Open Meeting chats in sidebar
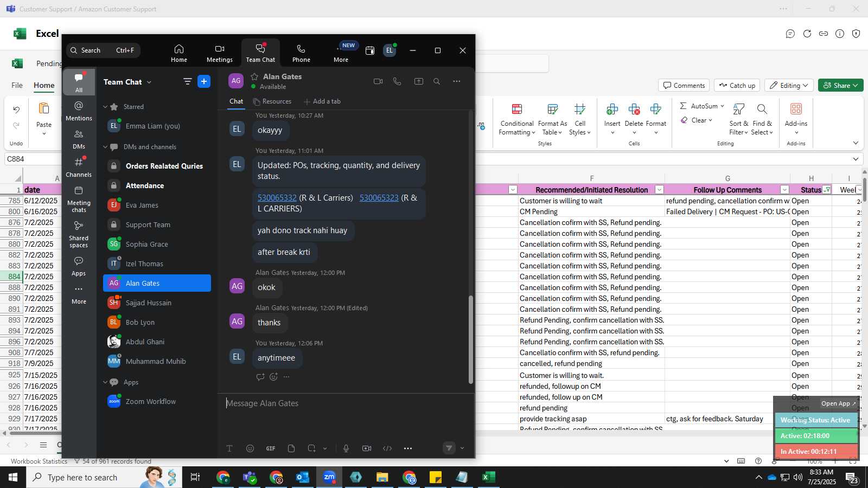 [x=79, y=199]
